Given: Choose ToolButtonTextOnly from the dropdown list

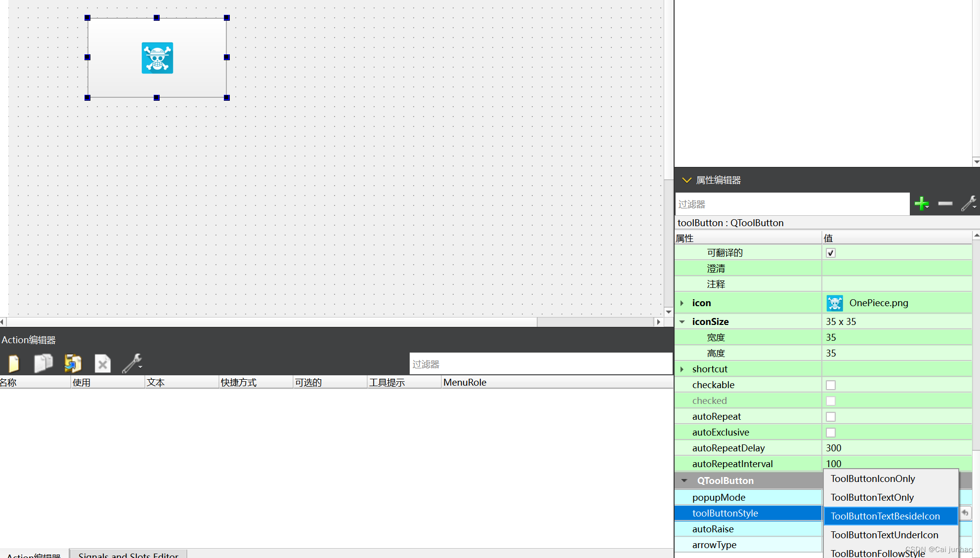Looking at the screenshot, I should click(891, 497).
